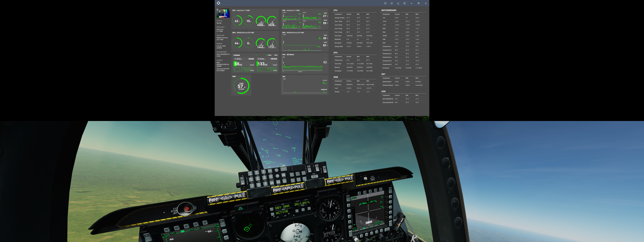Image resolution: width=644 pixels, height=242 pixels.
Task: Click the UFC STEER rocker switch
Action: pyautogui.click(x=243, y=181)
